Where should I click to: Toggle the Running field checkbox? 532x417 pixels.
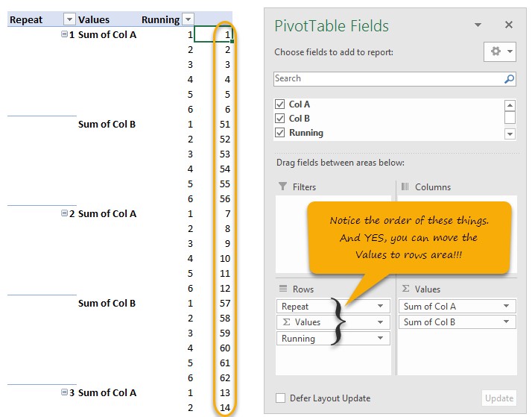(280, 133)
